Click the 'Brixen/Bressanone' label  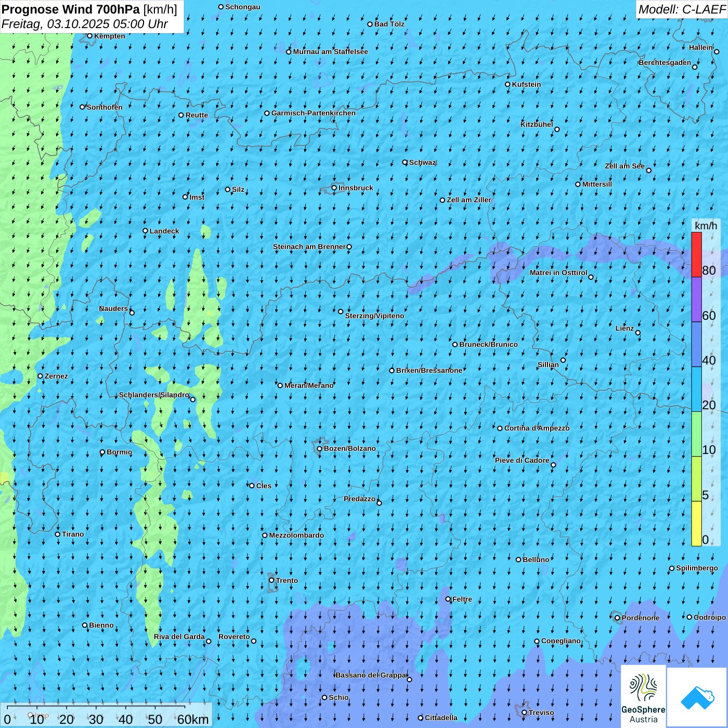[x=429, y=370]
